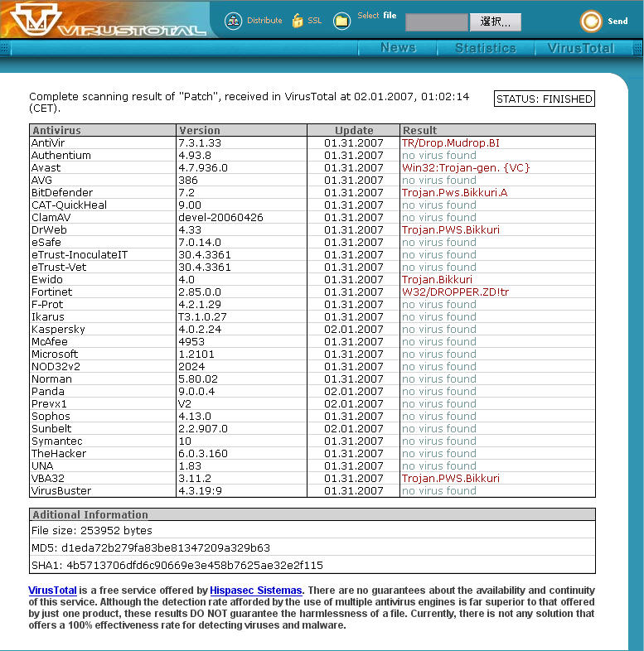The image size is (644, 651).
Task: Click the Aditional Information section header
Action: (x=312, y=515)
